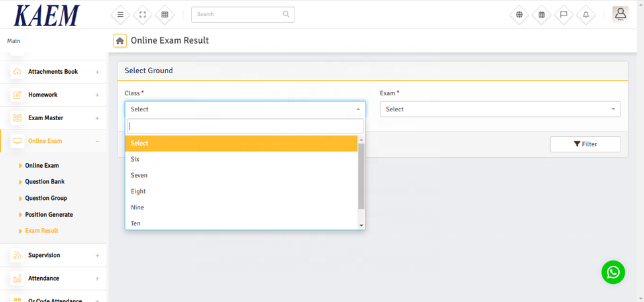Open the Exam dropdown
Viewport: 644px width, 302px height.
click(x=500, y=109)
